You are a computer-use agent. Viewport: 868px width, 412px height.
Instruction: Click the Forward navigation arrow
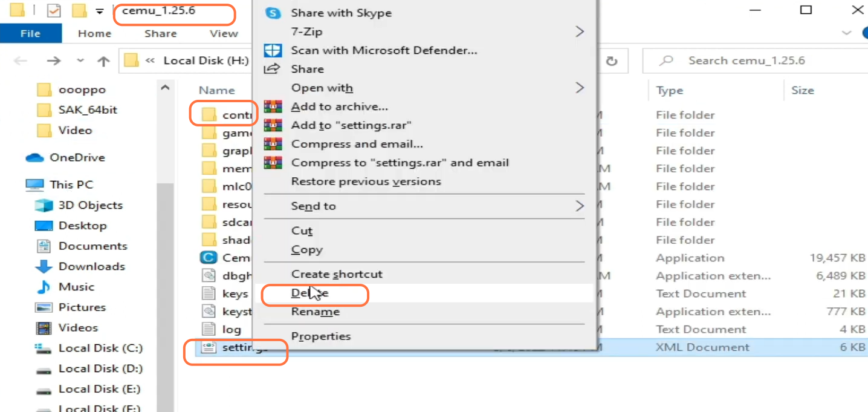pyautogui.click(x=54, y=60)
